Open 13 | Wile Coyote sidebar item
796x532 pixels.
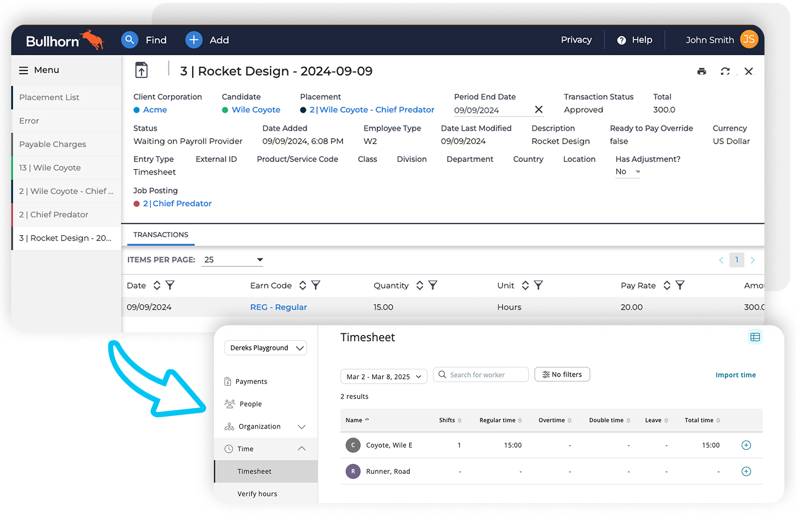(66, 168)
